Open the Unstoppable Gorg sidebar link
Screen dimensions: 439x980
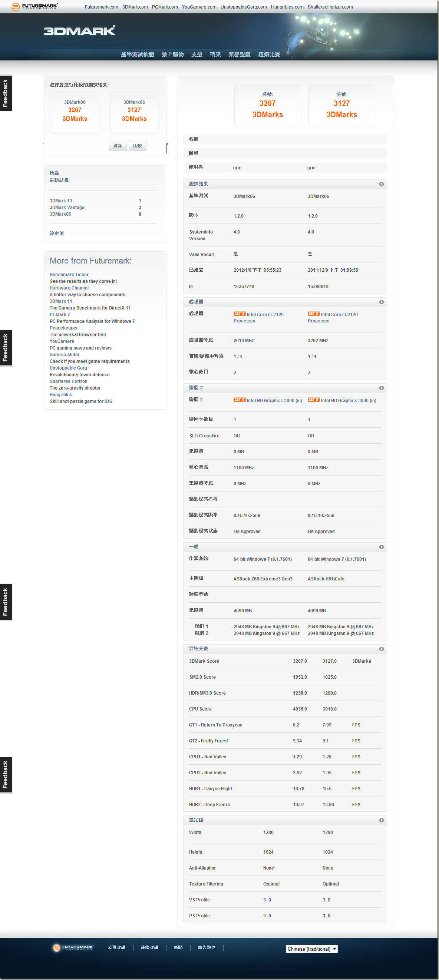tap(68, 368)
